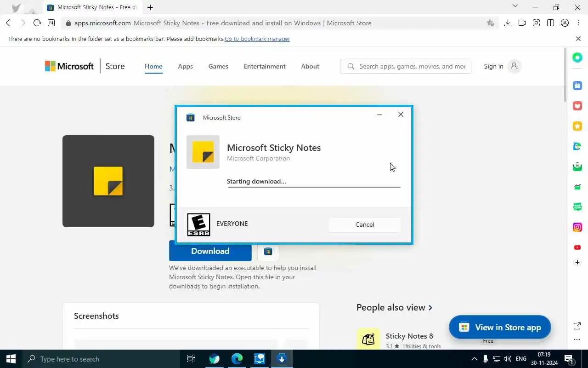Open the green circle sidebar icon
The image size is (588, 368).
click(577, 57)
